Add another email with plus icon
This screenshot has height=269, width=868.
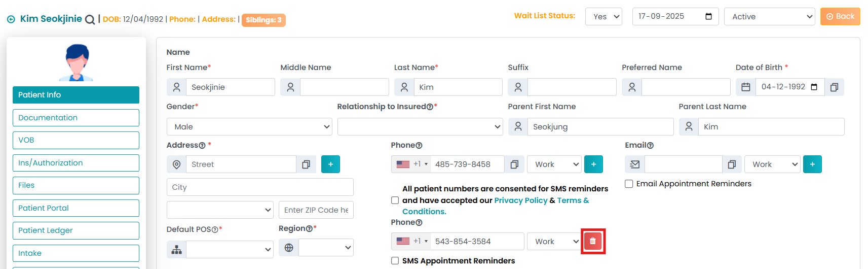click(x=812, y=164)
